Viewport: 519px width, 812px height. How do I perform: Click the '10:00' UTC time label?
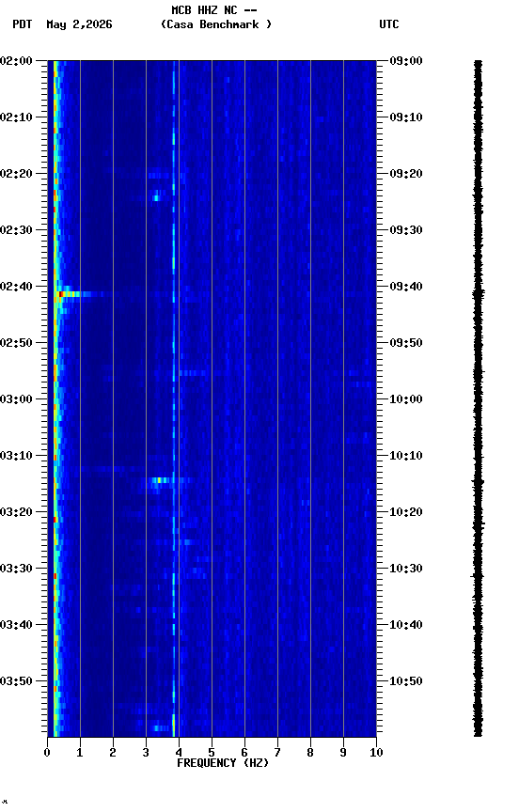click(x=406, y=399)
